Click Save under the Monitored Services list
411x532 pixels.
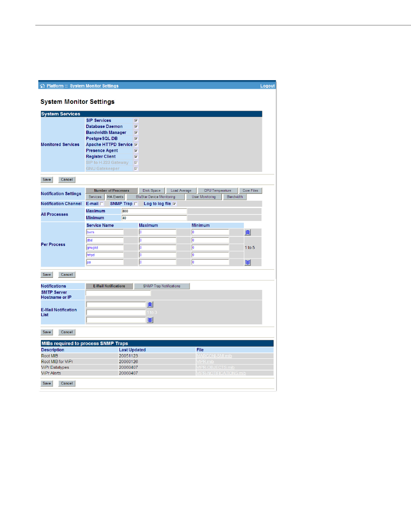(47, 180)
